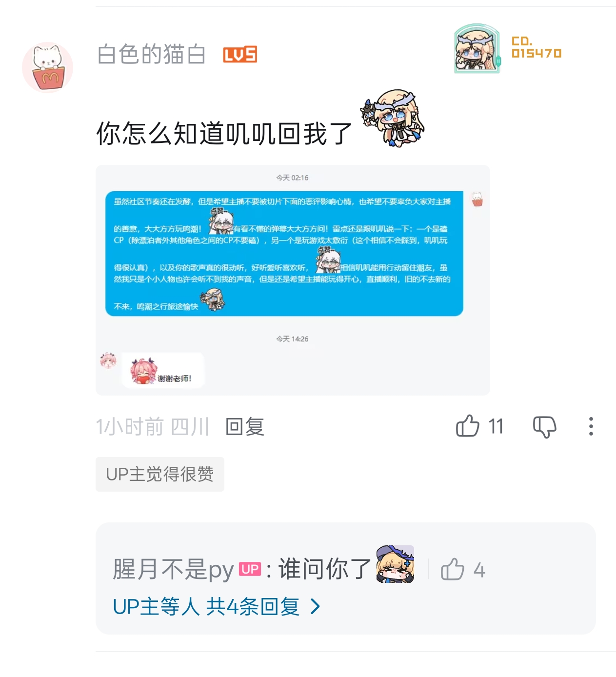The width and height of the screenshot is (616, 677).
Task: Open 白色的猫白's cat avatar profile
Action: tap(47, 67)
